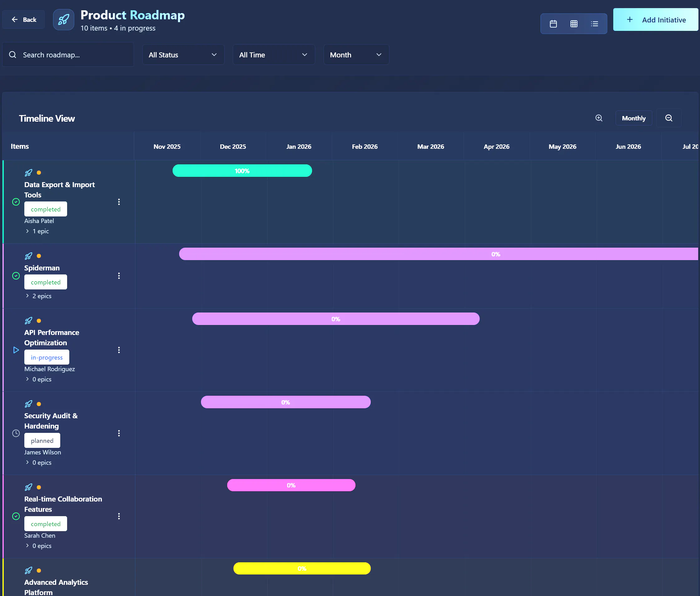
Task: Click completed check icon for Spiderman row
Action: [x=16, y=276]
